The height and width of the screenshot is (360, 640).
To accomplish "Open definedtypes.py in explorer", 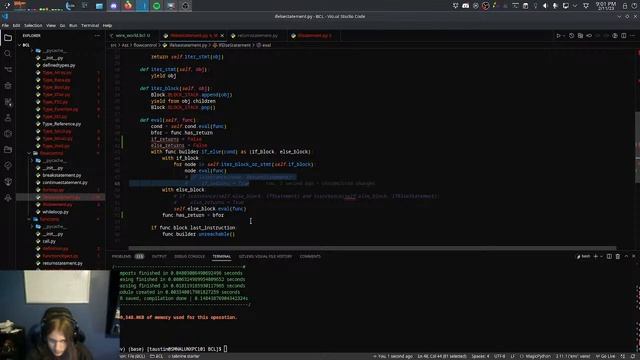I will [59, 65].
